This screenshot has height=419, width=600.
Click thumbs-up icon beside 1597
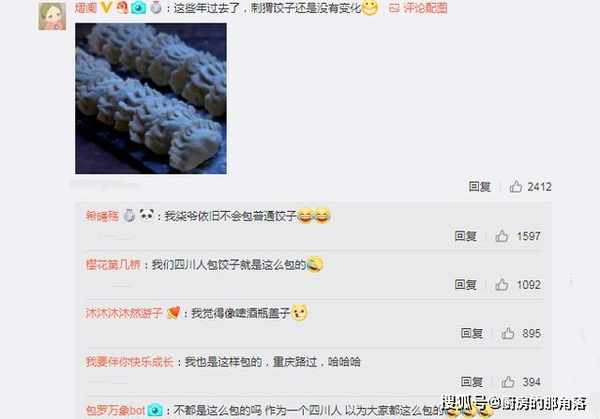click(502, 236)
